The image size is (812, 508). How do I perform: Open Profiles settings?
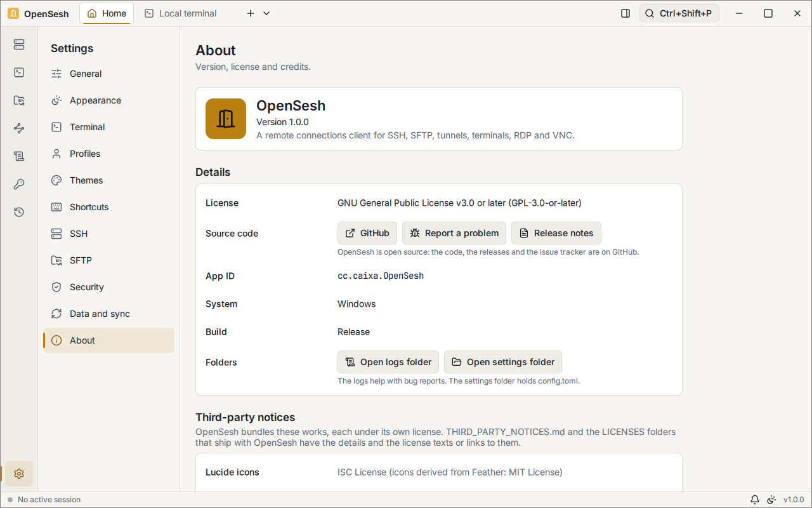click(108, 154)
